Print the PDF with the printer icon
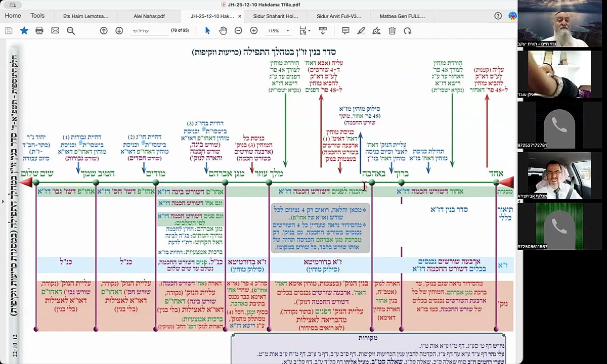Viewport: 607px width, 364px height. 39,31
